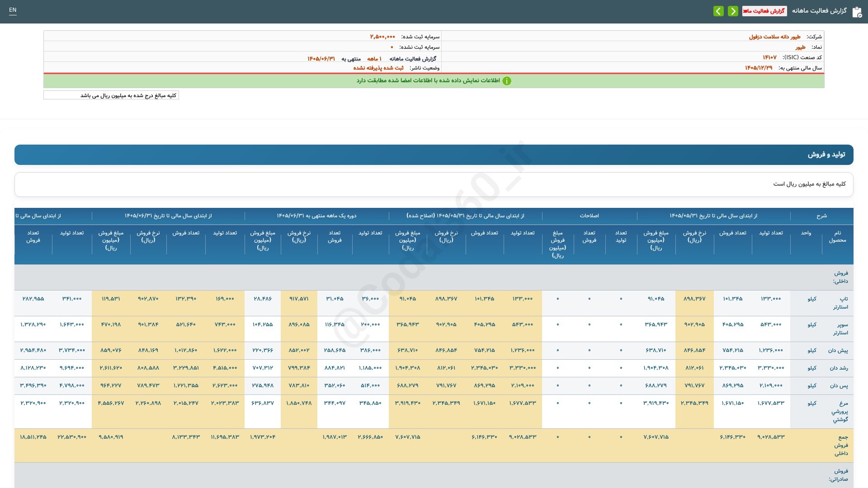Click ISIC industry code ۱۴۱۰۷
Viewport: 868px width, 488px height.
[769, 57]
